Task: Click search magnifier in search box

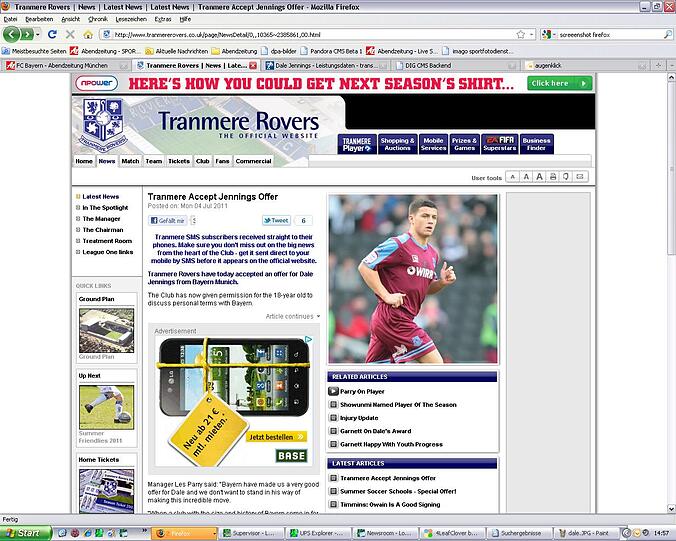Action: click(667, 34)
